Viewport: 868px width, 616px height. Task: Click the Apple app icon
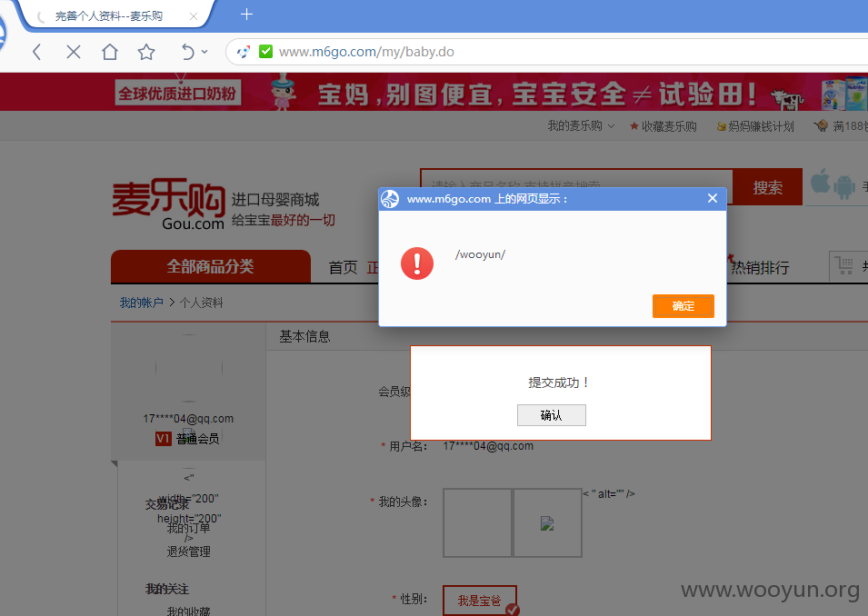point(821,181)
